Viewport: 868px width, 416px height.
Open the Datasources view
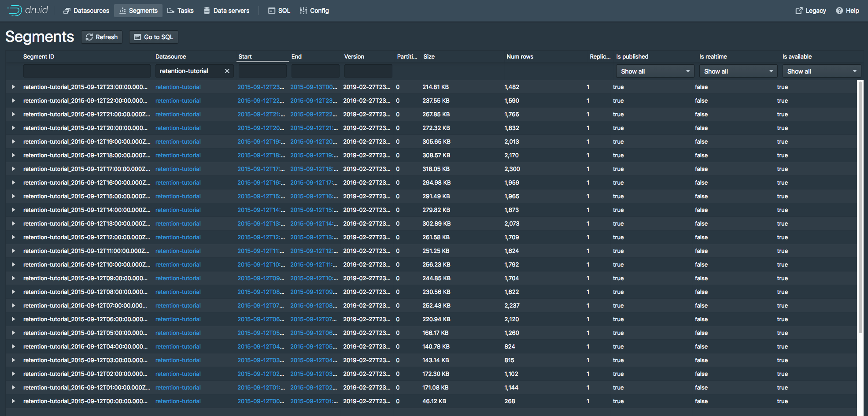tap(86, 11)
